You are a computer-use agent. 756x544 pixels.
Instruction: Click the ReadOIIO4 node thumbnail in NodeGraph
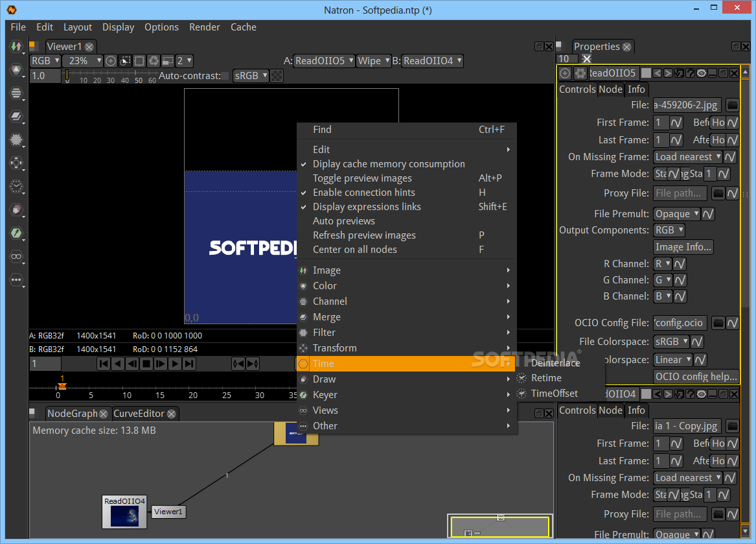[x=124, y=517]
